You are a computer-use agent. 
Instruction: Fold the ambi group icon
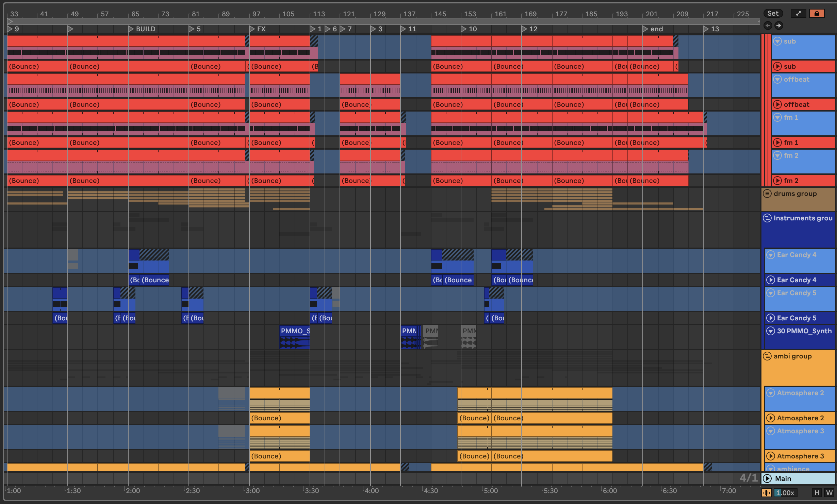click(x=767, y=356)
